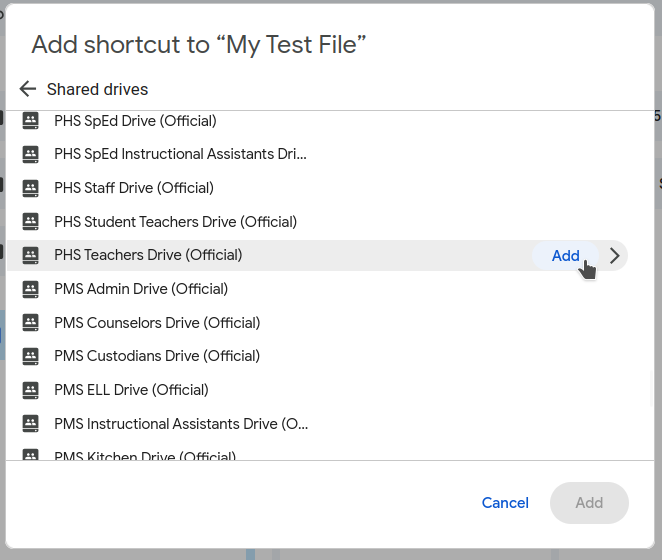Choose PMS Instructional Assistants Drive
The height and width of the screenshot is (560, 662).
[180, 424]
